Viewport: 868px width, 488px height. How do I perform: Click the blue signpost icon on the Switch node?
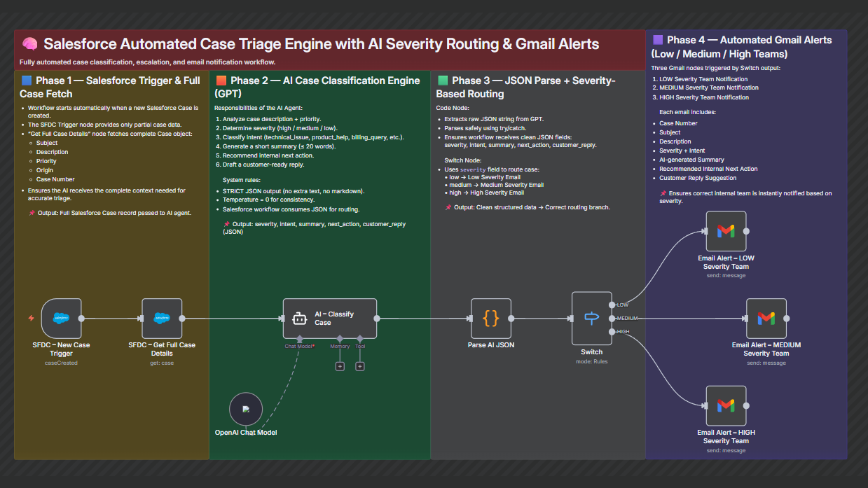click(591, 317)
